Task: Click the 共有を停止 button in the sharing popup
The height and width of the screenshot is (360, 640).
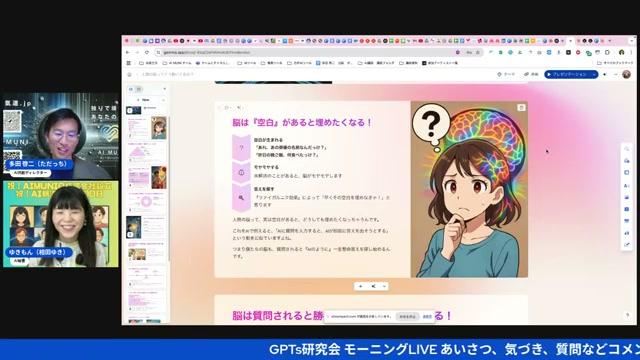Action: tap(407, 317)
